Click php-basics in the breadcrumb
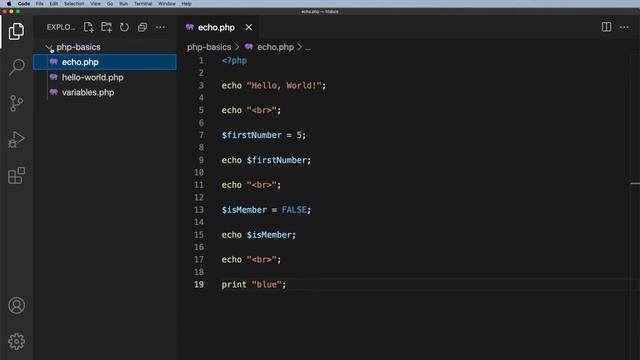This screenshot has height=360, width=640. tap(209, 47)
